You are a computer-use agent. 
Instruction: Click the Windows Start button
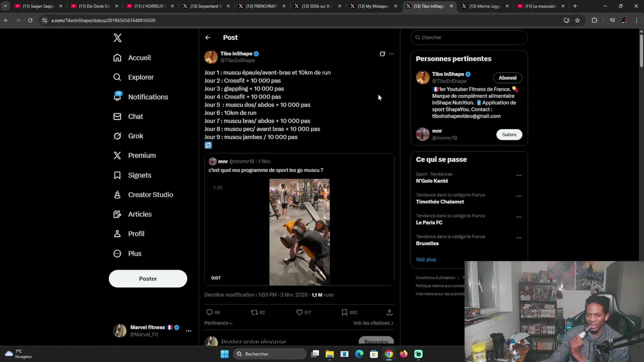point(224,354)
